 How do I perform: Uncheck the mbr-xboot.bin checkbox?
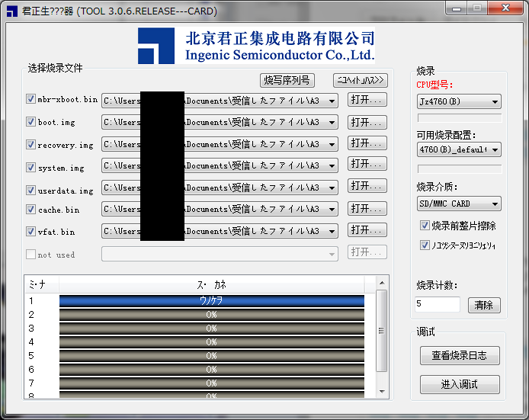(x=30, y=99)
